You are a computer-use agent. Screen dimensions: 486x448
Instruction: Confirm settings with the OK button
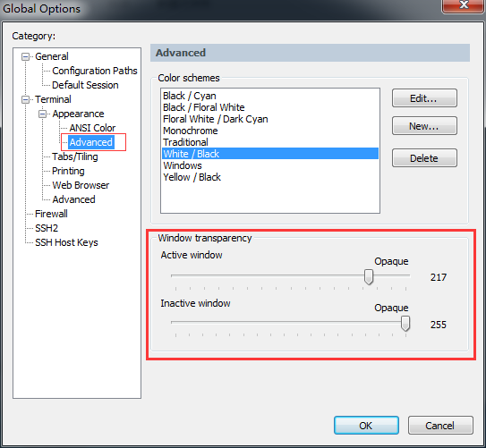click(x=366, y=426)
